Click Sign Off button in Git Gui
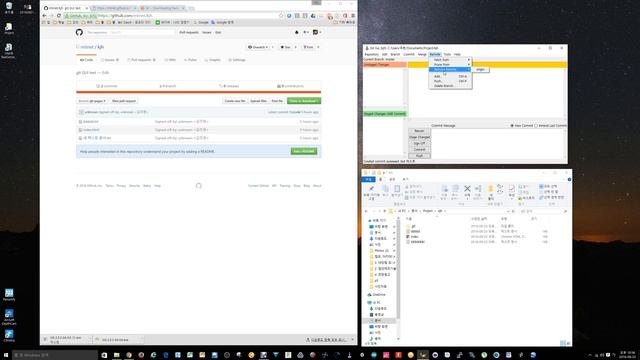The height and width of the screenshot is (360, 640). point(419,143)
